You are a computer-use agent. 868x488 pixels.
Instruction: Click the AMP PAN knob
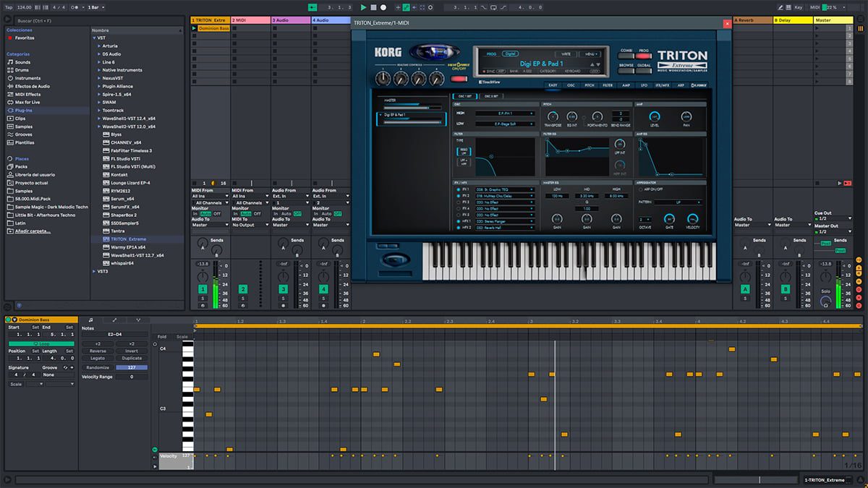pyautogui.click(x=686, y=116)
